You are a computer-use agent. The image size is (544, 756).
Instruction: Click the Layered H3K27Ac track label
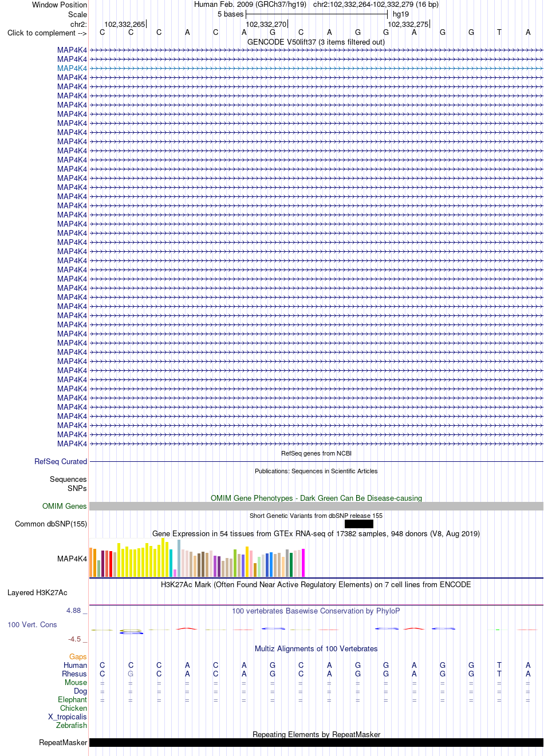point(37,592)
